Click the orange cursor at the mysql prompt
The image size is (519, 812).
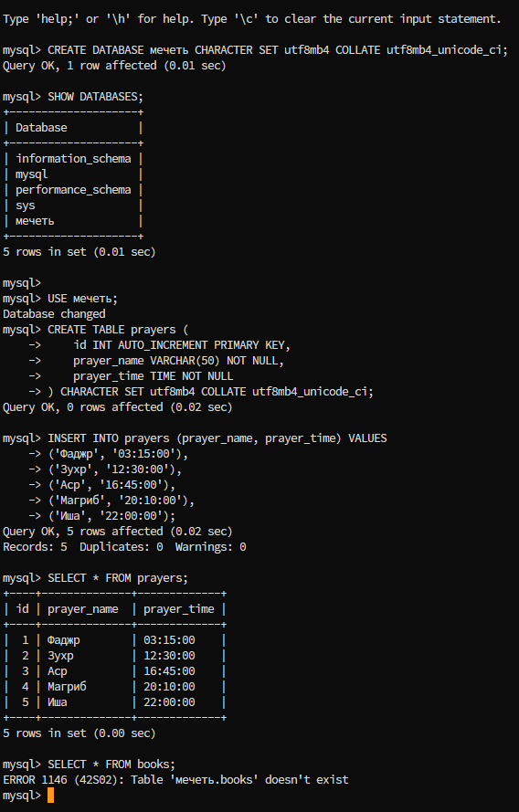coord(50,796)
